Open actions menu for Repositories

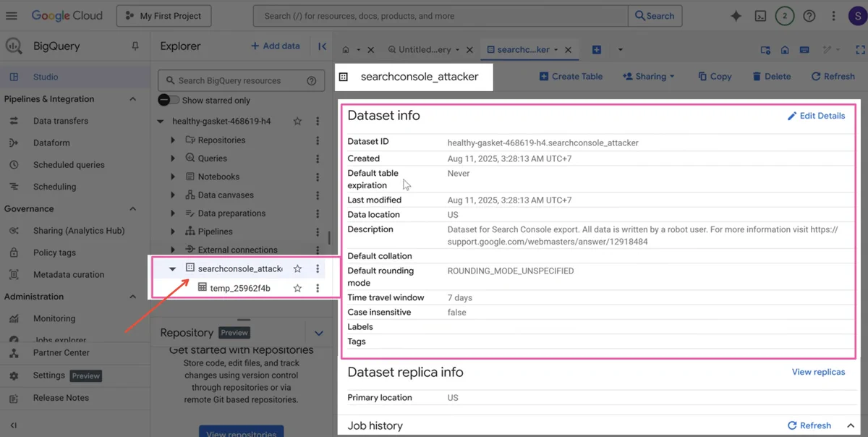(x=318, y=140)
